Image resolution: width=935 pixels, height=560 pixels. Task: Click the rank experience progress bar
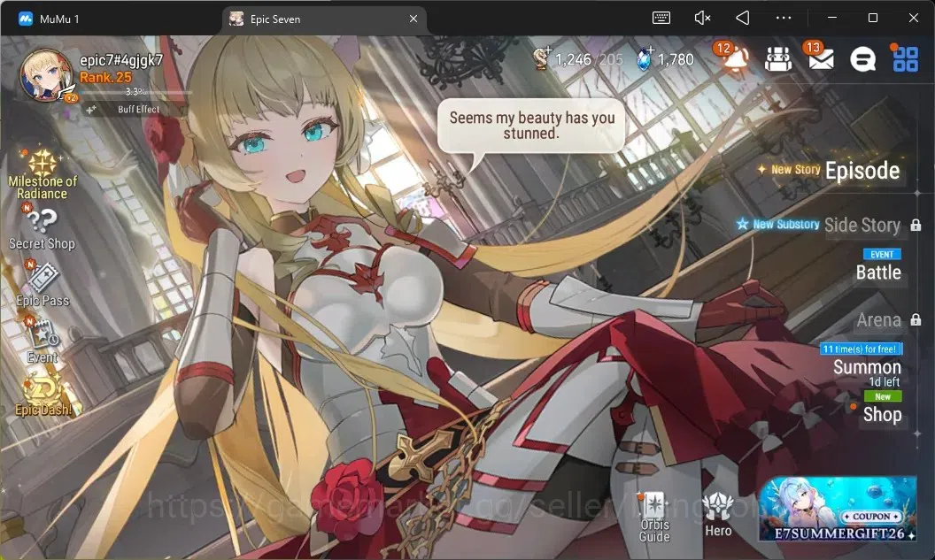tap(135, 92)
